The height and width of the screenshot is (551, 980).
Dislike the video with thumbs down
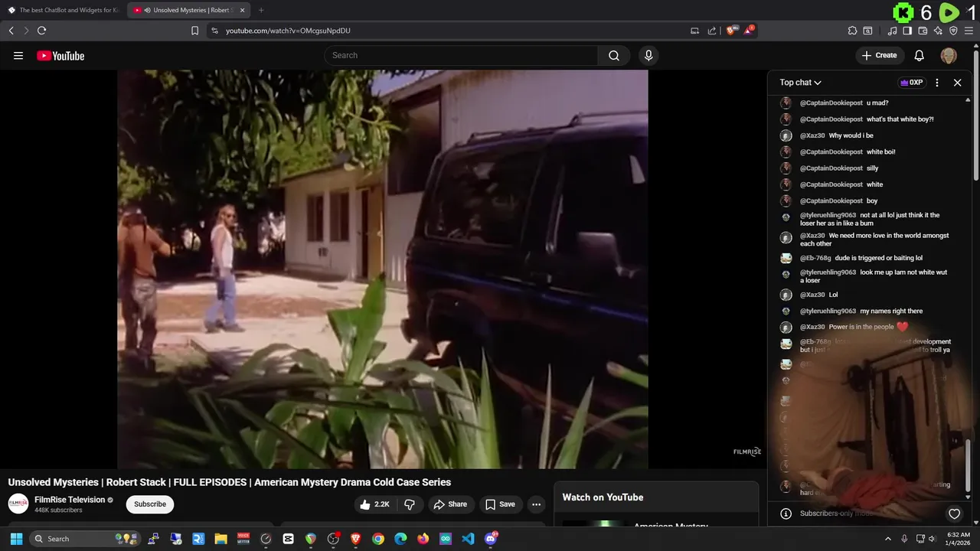pos(410,504)
